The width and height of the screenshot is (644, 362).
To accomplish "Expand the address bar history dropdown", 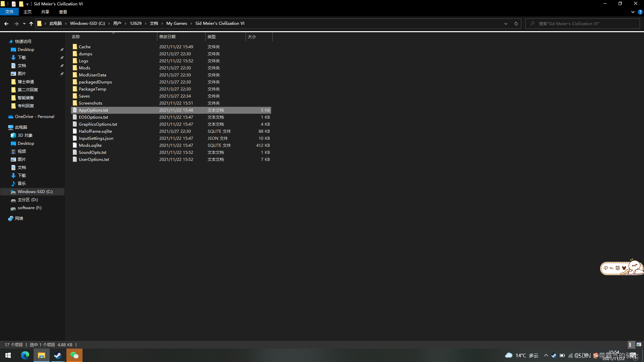I will (x=505, y=23).
